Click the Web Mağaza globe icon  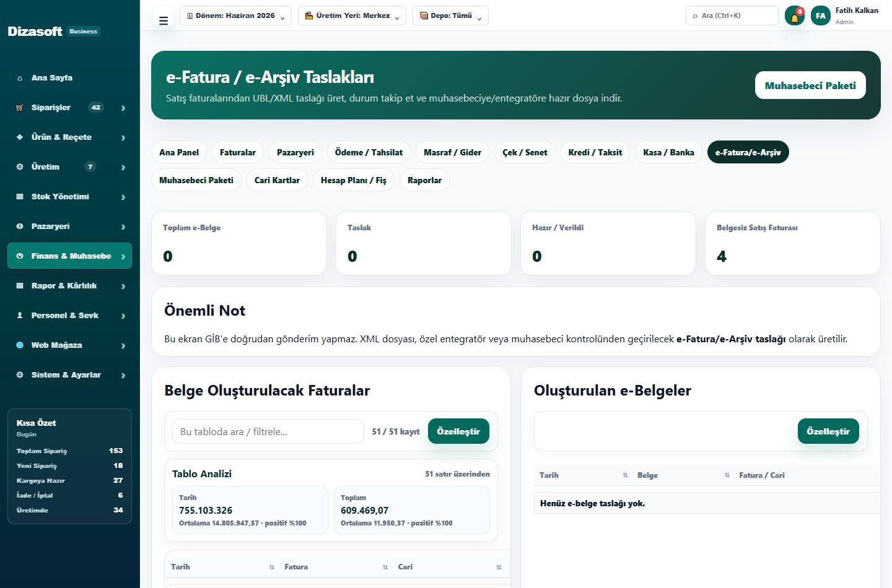pos(20,345)
